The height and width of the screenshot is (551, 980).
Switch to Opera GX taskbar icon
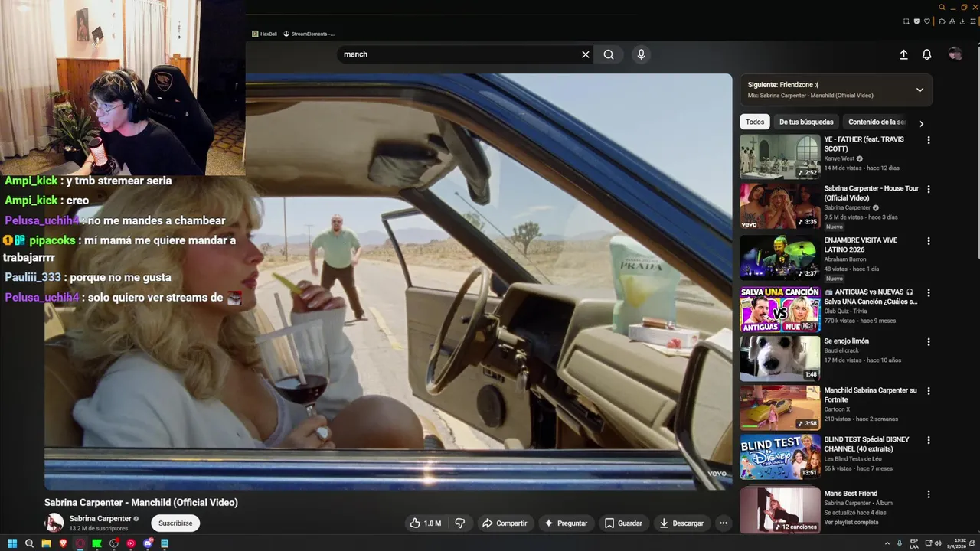tap(80, 543)
